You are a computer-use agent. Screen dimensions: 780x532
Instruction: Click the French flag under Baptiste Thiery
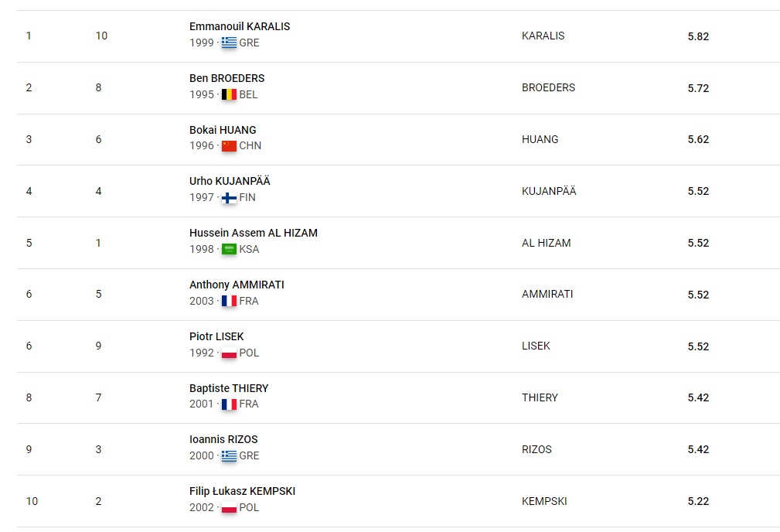tap(229, 404)
